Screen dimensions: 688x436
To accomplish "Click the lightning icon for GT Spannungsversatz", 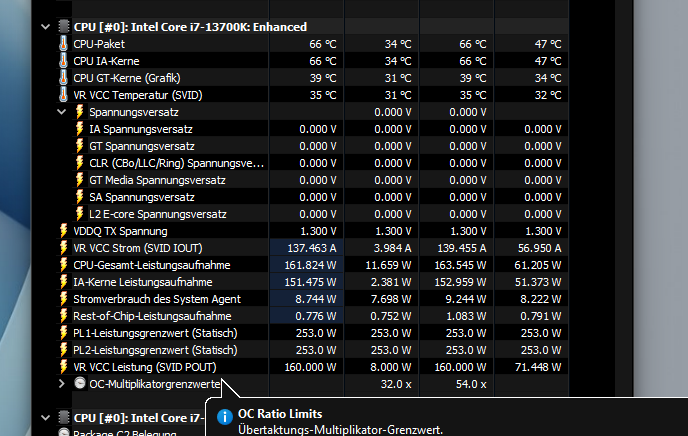I will tap(79, 146).
